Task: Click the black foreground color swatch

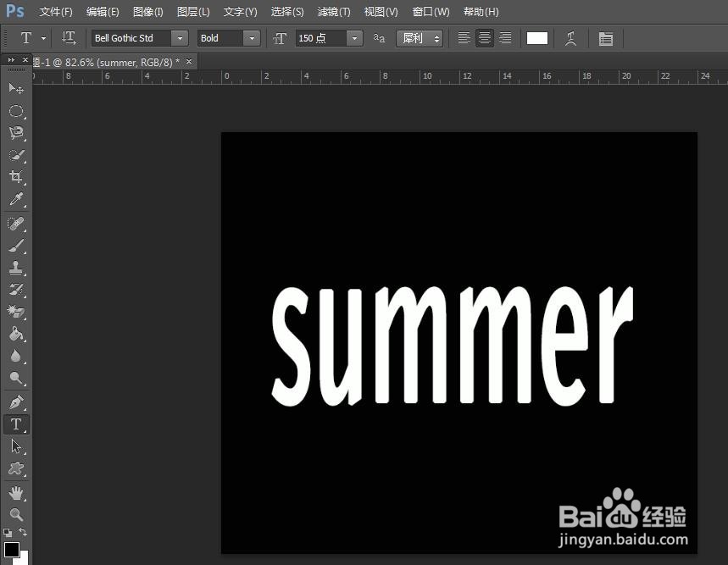Action: click(x=11, y=550)
